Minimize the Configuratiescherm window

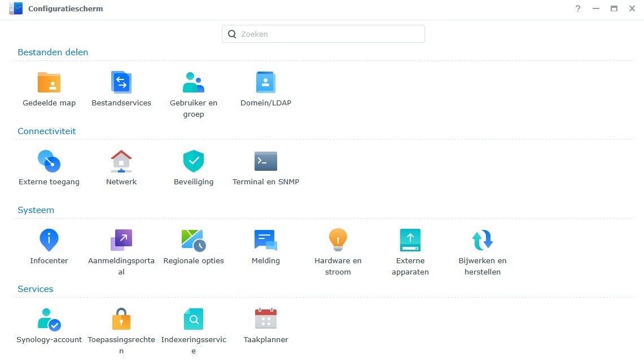pyautogui.click(x=596, y=8)
